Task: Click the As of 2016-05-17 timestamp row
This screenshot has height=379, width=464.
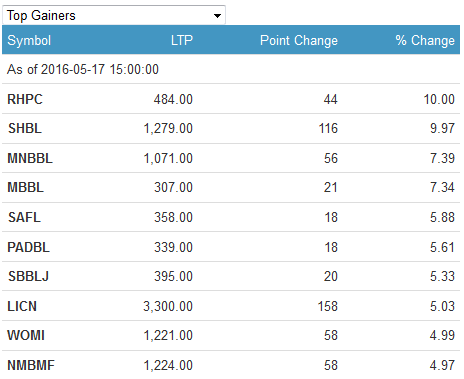Action: (231, 69)
